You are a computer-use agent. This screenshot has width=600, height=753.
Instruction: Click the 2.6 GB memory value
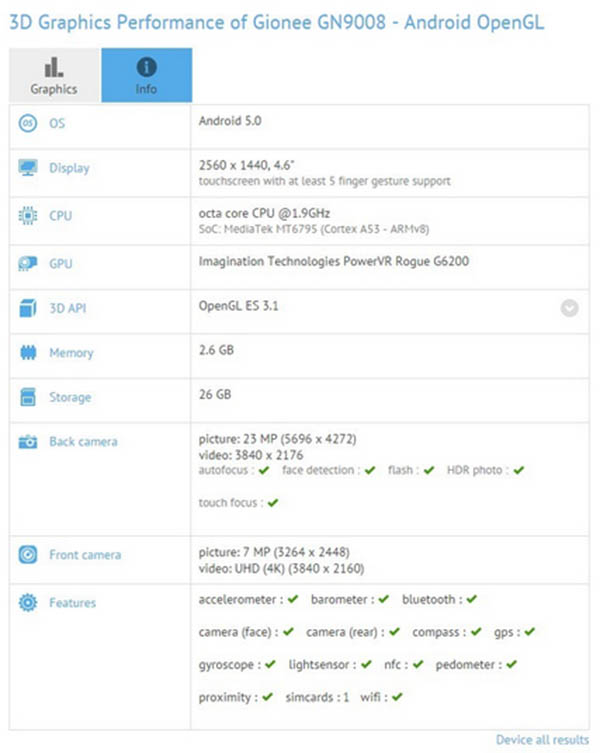click(216, 350)
